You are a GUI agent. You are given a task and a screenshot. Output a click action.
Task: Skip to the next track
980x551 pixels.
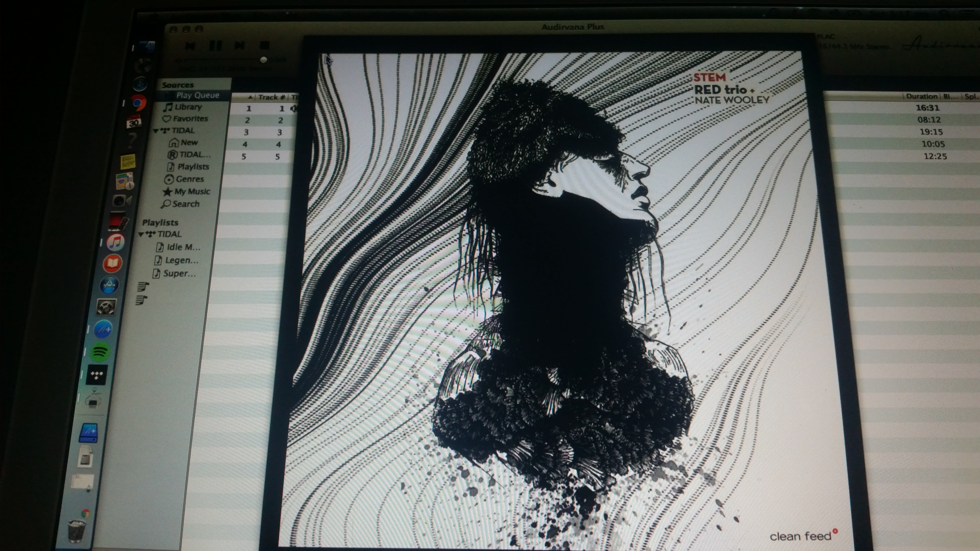[239, 45]
